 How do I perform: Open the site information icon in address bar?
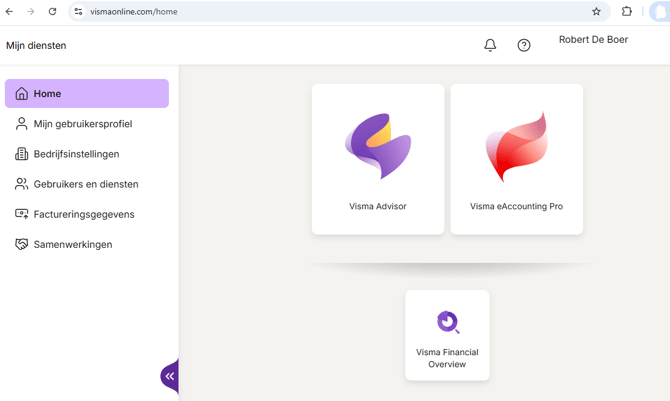[x=78, y=12]
